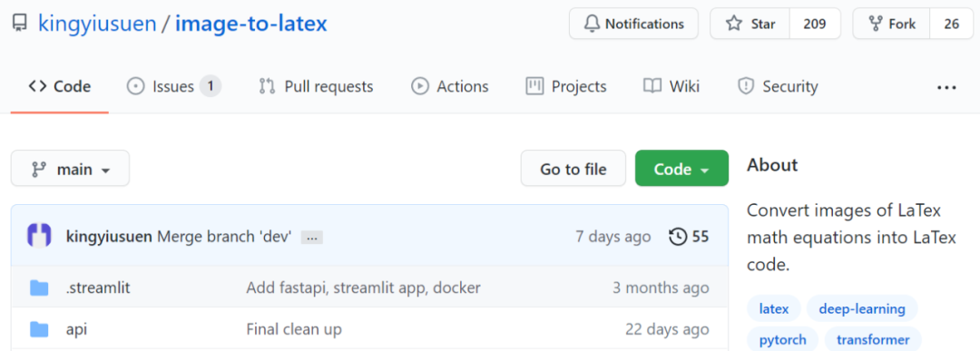
Task: Click the Go to file button
Action: pyautogui.click(x=573, y=169)
